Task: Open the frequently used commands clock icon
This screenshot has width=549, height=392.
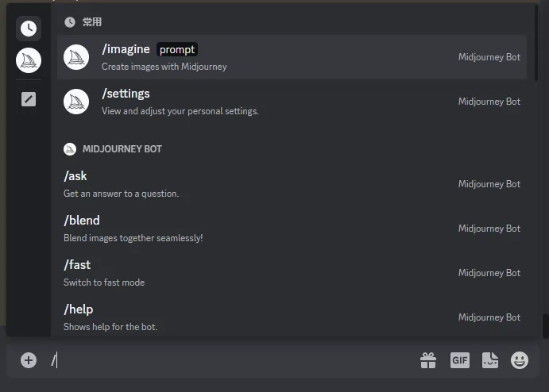Action: (29, 29)
